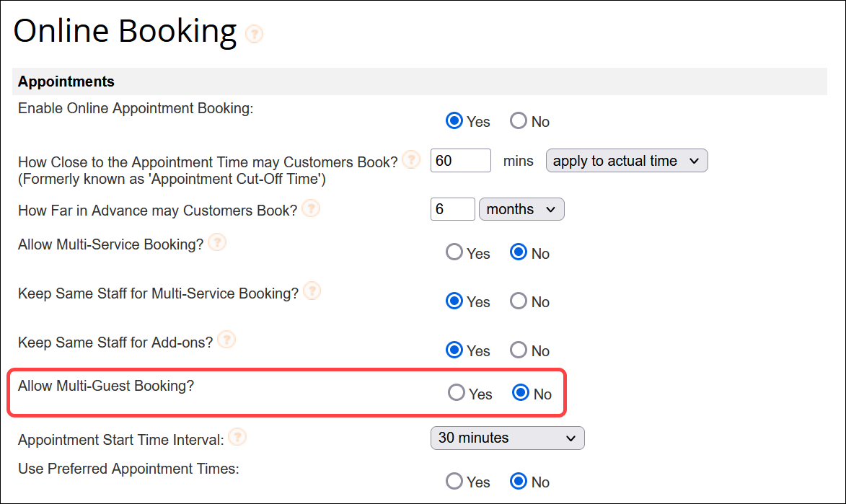This screenshot has width=846, height=504.
Task: Click the 'How Far in Advance may Customers Book?' label
Action: click(157, 211)
